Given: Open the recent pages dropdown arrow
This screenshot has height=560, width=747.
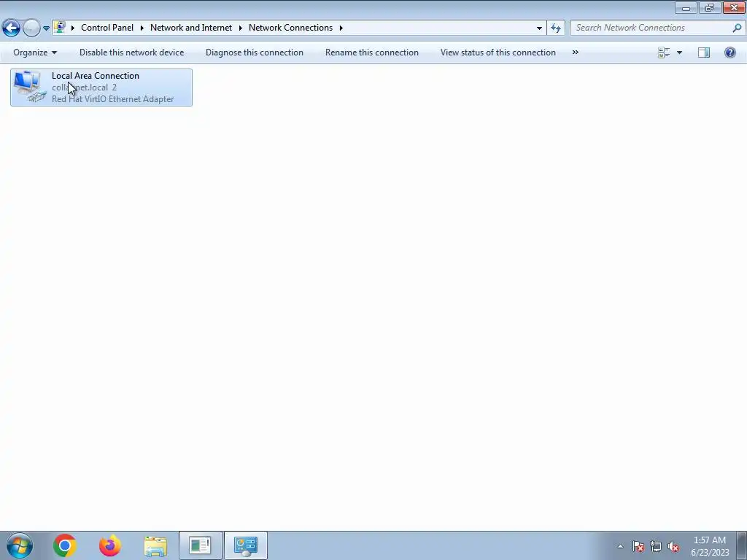Looking at the screenshot, I should pos(46,28).
